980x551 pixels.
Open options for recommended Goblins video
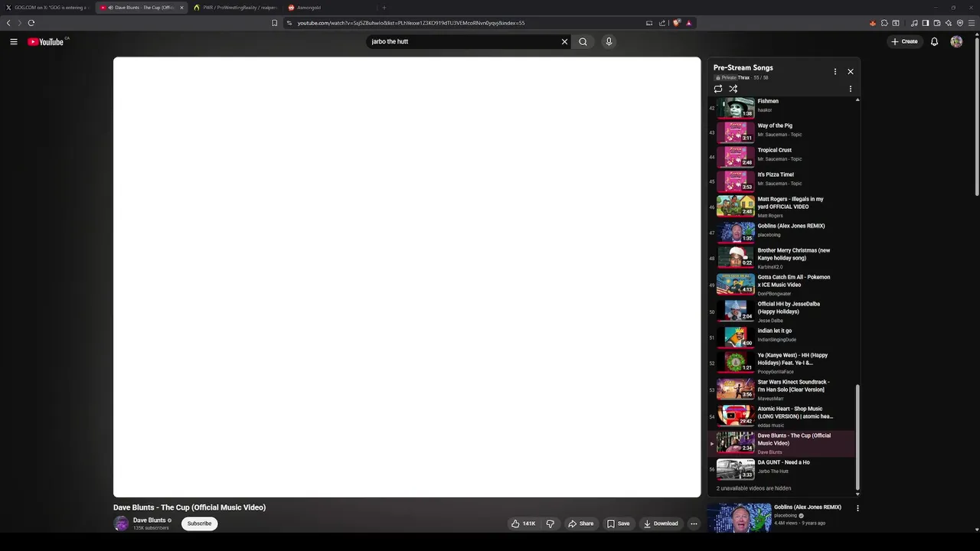point(857,508)
